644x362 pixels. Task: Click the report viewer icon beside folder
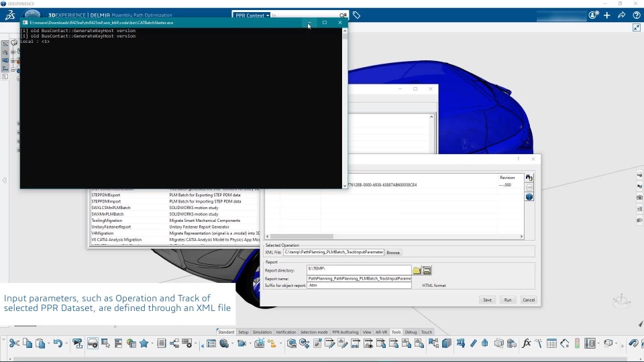tap(427, 270)
